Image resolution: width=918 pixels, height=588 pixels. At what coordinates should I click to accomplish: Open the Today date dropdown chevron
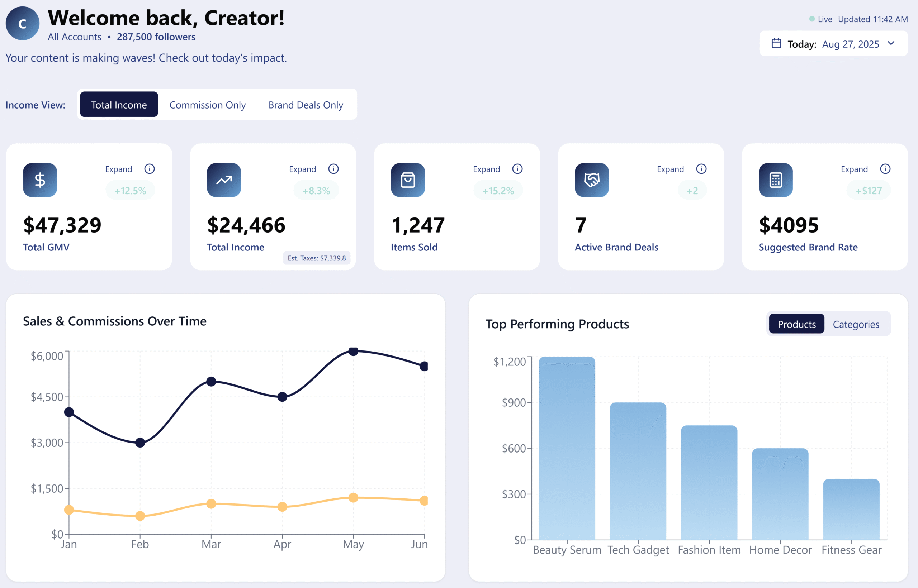(891, 43)
